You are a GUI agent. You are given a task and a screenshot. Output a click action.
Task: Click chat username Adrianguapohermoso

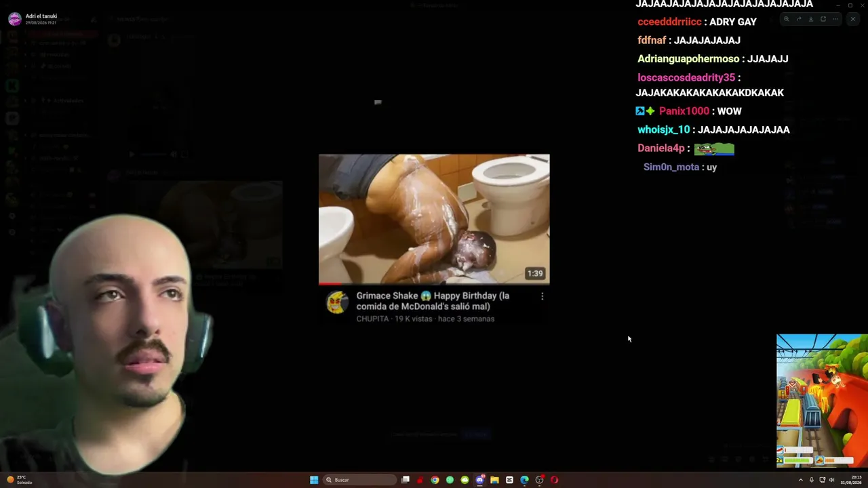click(x=688, y=59)
